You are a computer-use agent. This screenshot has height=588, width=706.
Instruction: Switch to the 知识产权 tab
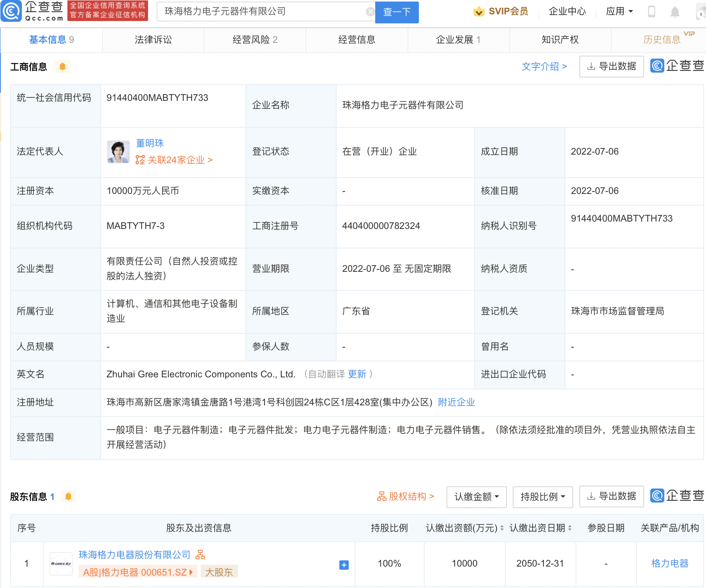click(560, 40)
